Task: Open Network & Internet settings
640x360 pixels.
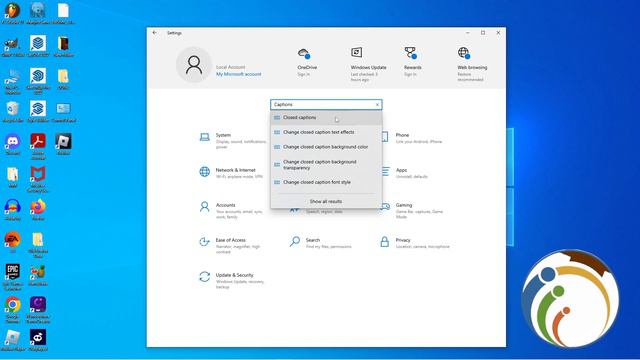Action: tap(232, 173)
